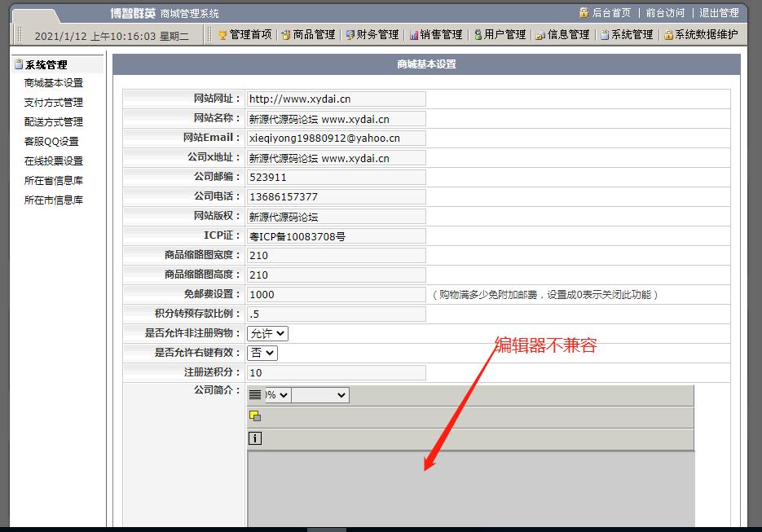The height and width of the screenshot is (532, 762).
Task: Click the 免邮费设置 input field
Action: point(337,294)
